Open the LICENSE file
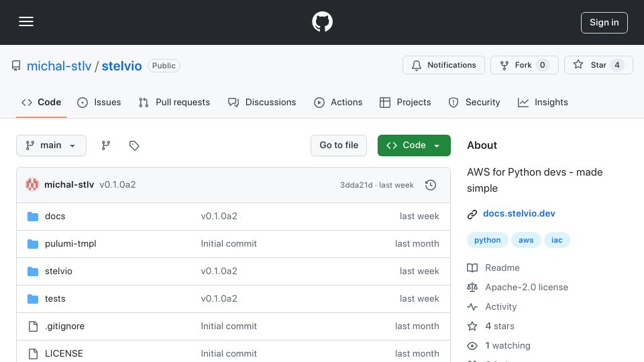The width and height of the screenshot is (644, 362). pyautogui.click(x=64, y=353)
